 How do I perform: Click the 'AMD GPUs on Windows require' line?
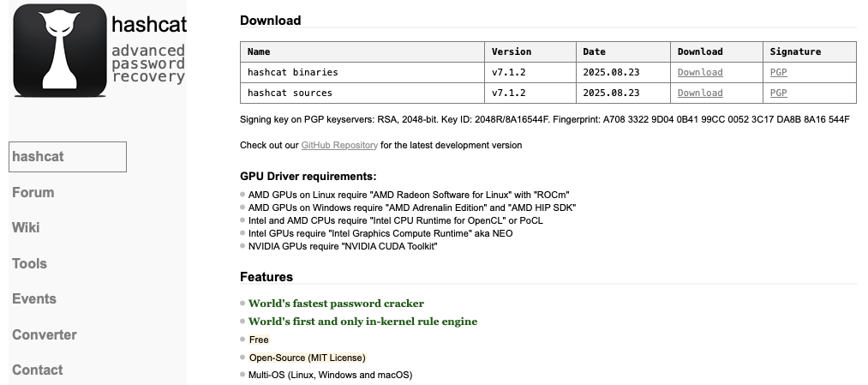point(412,208)
